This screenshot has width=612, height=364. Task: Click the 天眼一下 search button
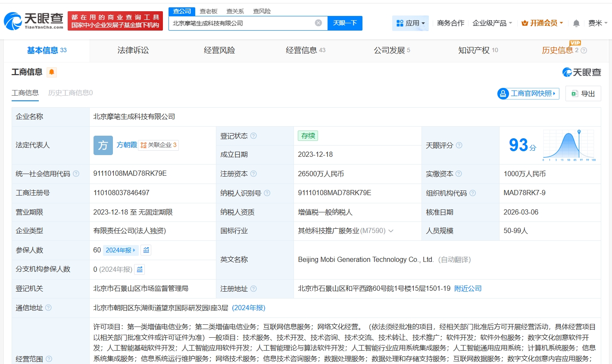pos(345,23)
